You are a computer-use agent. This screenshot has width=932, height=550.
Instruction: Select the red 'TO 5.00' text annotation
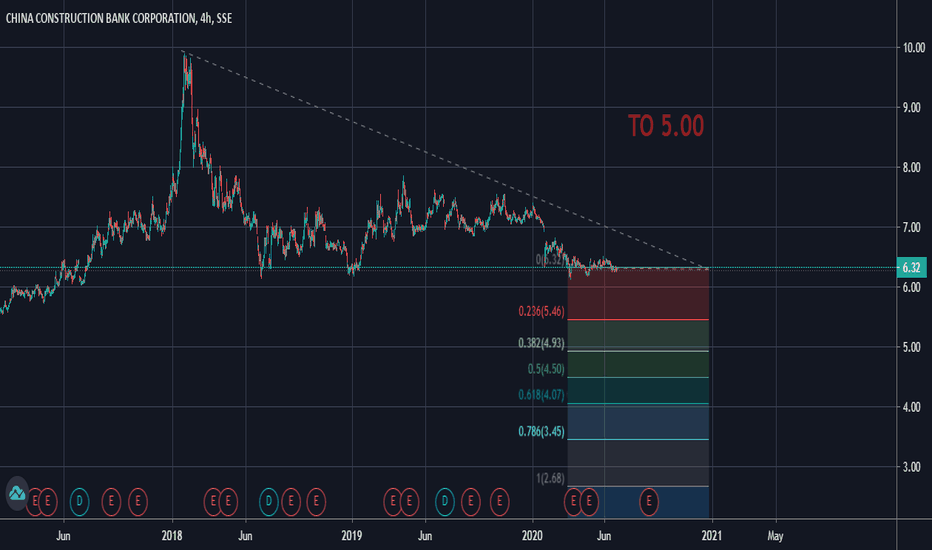pyautogui.click(x=666, y=126)
